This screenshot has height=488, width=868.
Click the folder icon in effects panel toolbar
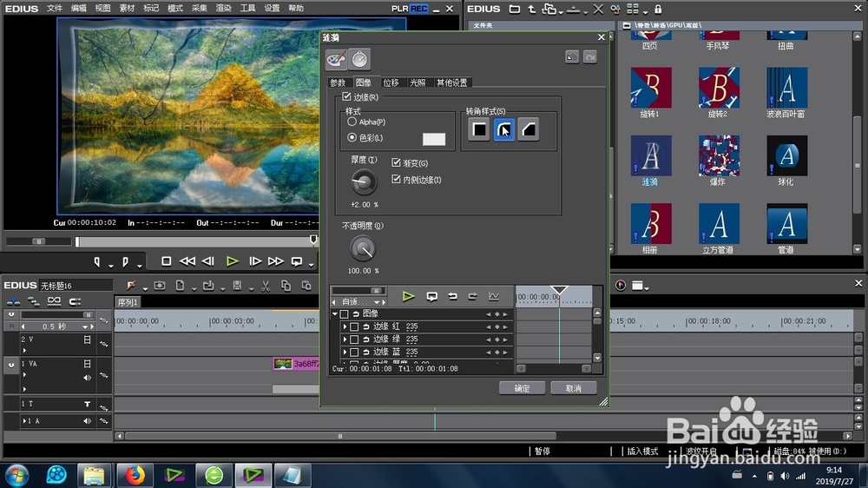coord(514,9)
